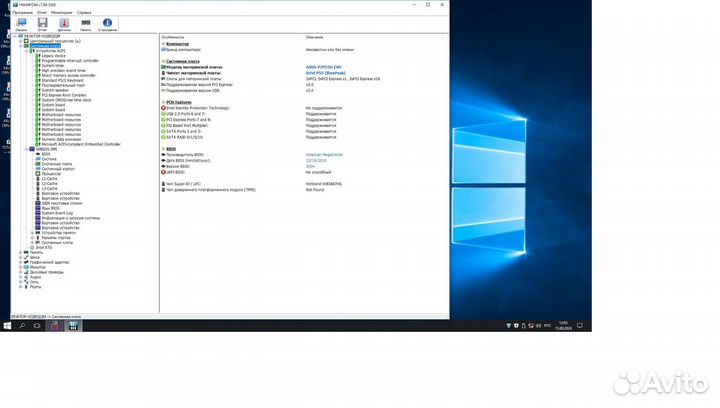Select the Legacy device tree item
The image size is (720, 408).
(53, 56)
